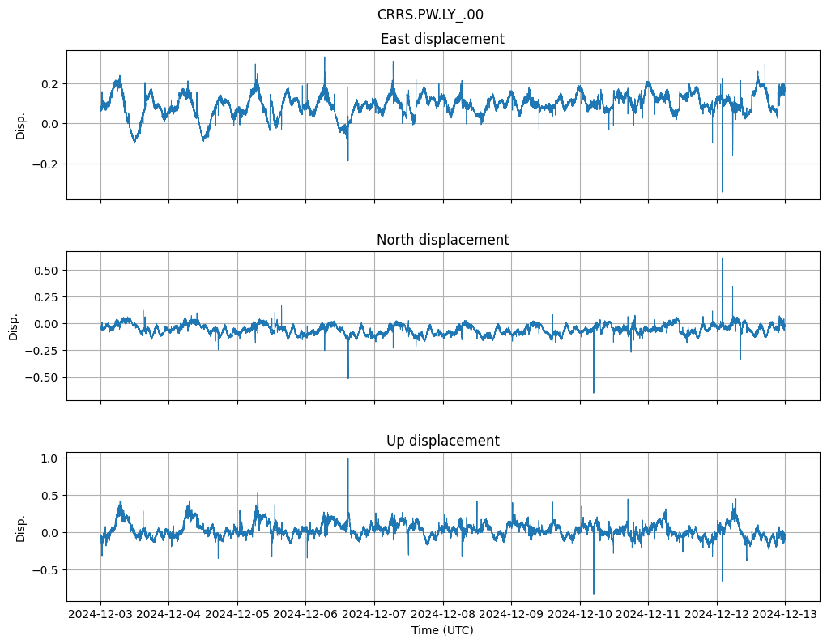Image resolution: width=827 pixels, height=644 pixels.
Task: Click the deepest negative spike in the East plot
Action: pos(723,191)
